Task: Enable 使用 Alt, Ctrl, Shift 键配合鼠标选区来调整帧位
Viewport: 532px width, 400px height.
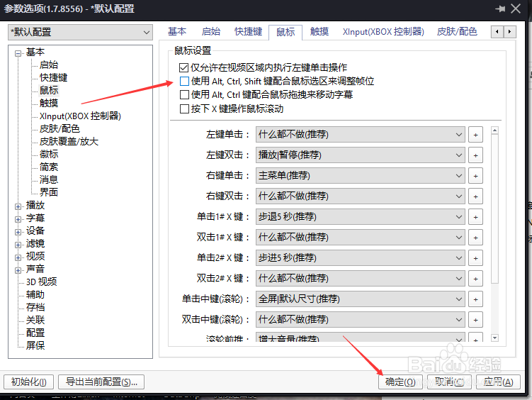Action: click(184, 81)
